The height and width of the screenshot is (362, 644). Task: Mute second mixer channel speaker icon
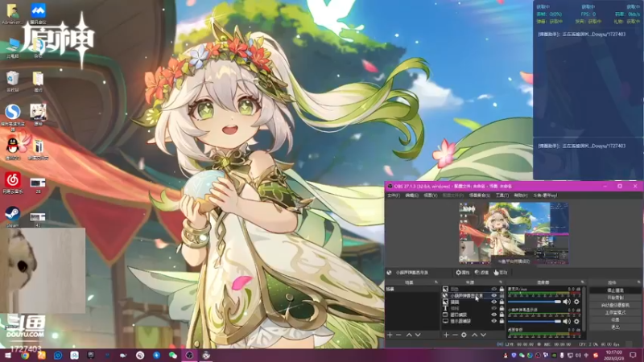click(x=568, y=321)
